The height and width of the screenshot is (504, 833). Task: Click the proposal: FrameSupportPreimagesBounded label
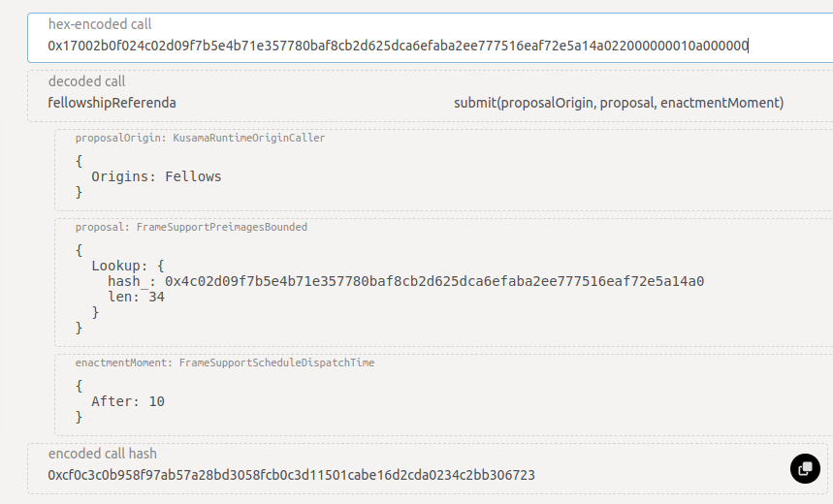(191, 228)
